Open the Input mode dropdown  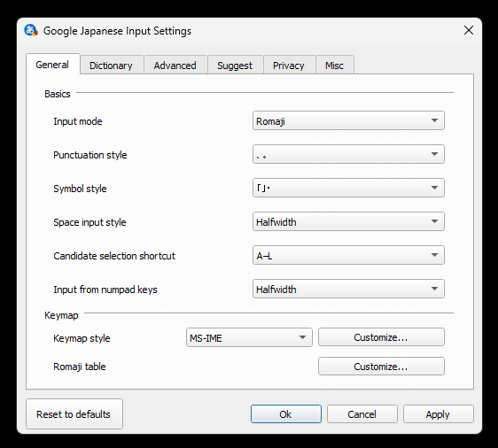[x=348, y=120]
